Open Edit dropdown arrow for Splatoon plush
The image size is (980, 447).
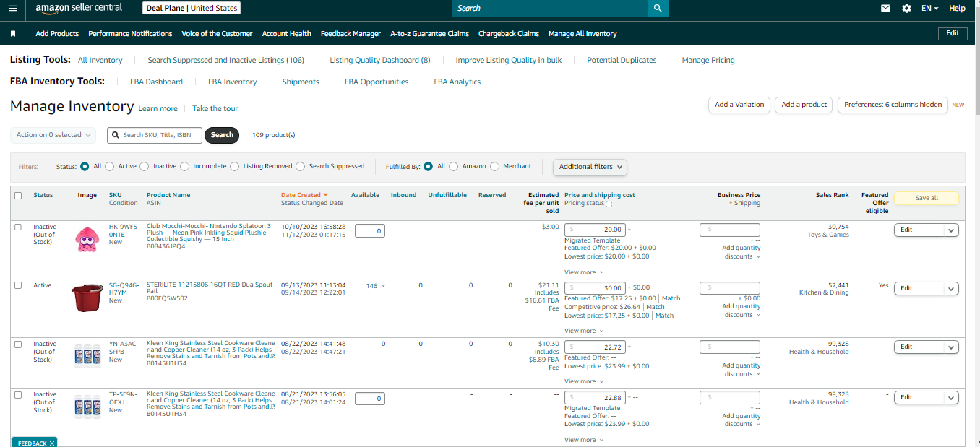(952, 230)
